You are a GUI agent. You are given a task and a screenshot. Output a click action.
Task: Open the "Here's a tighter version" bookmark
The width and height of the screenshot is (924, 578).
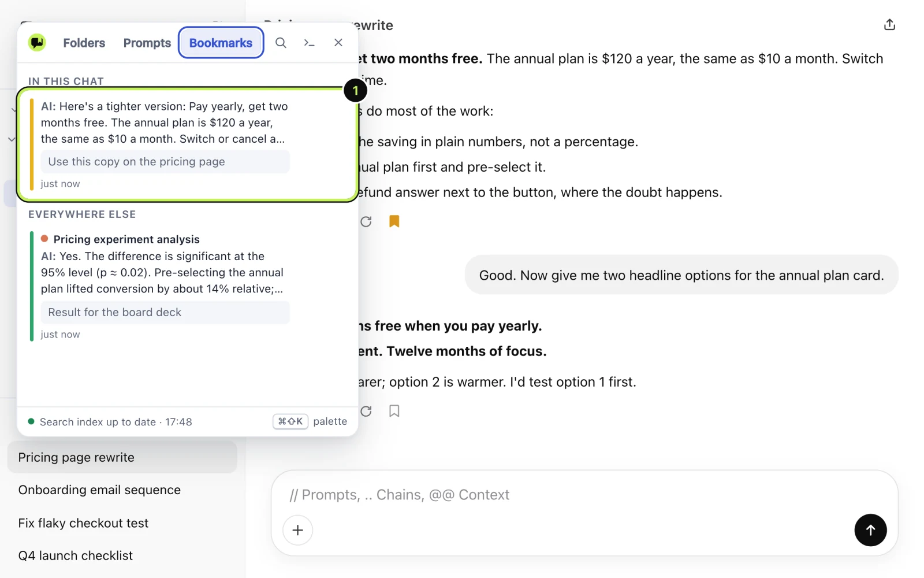pos(188,144)
